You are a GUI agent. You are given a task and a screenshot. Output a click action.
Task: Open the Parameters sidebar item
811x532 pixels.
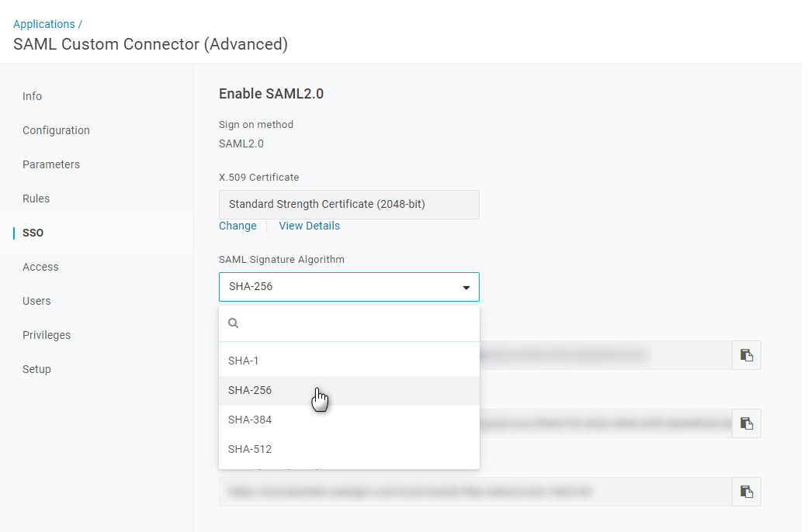[51, 164]
